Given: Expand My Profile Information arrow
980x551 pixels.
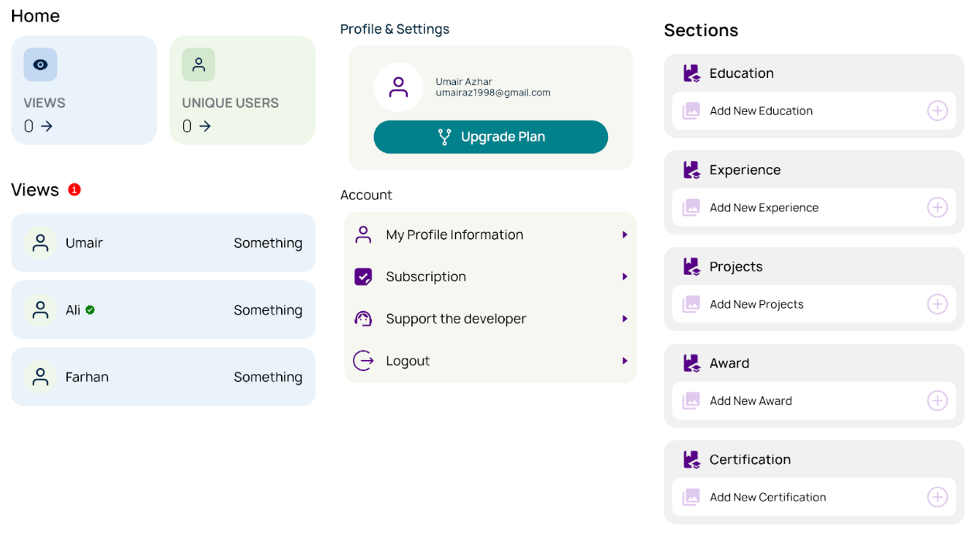Looking at the screenshot, I should [624, 235].
